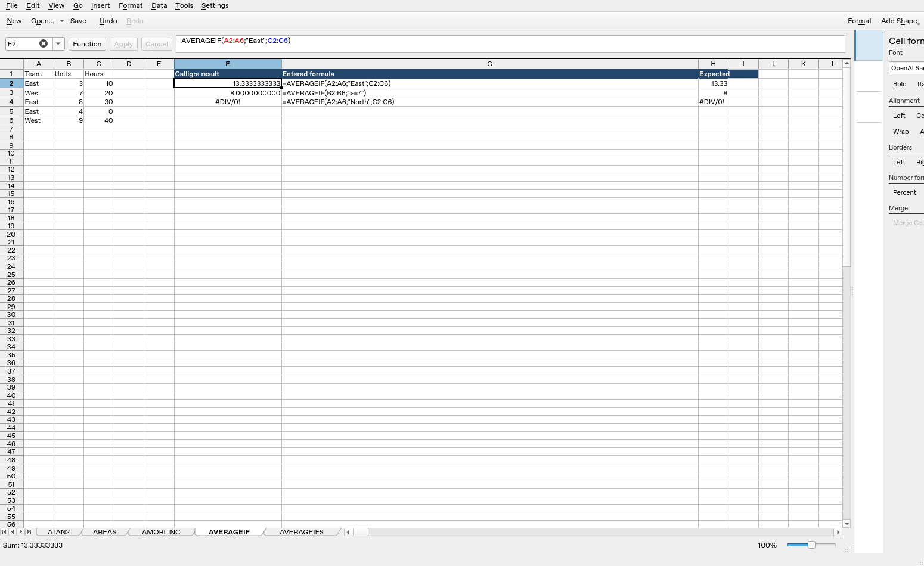Click the horizontal scrollbar thumb

tap(361, 532)
